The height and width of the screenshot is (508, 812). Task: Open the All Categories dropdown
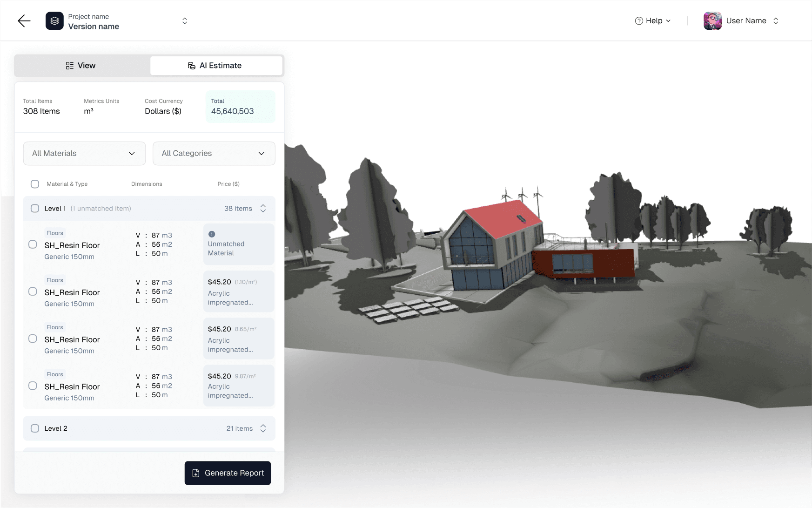pos(214,153)
